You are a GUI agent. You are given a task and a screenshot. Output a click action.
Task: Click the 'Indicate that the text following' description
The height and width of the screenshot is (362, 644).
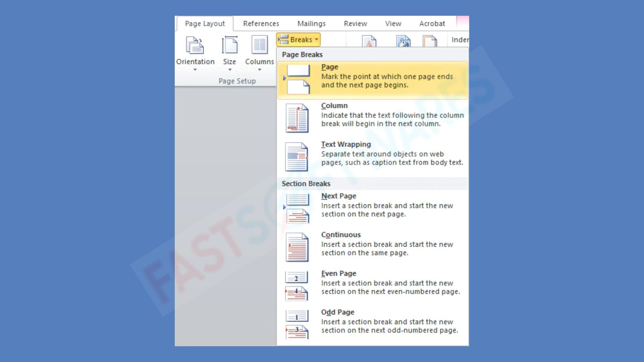392,119
